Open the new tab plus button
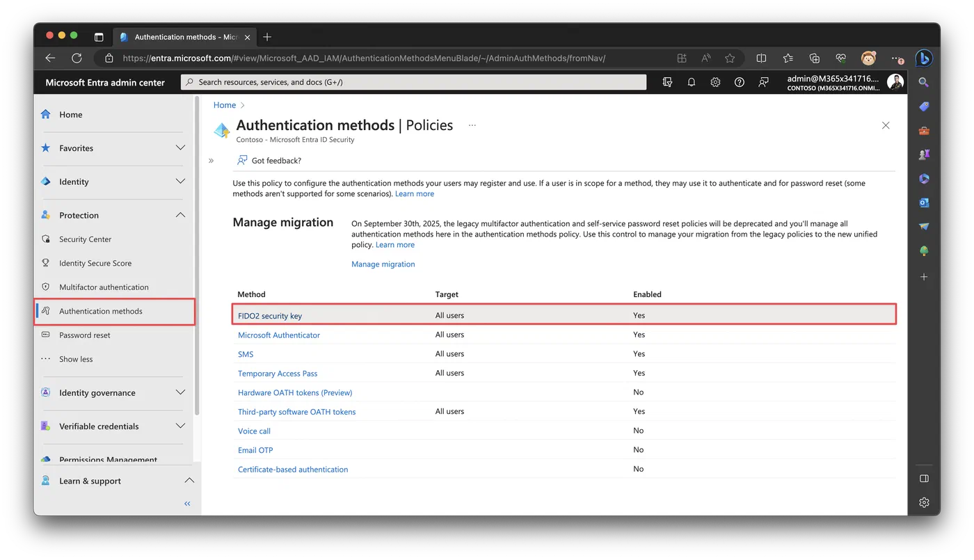974x560 pixels. point(267,37)
